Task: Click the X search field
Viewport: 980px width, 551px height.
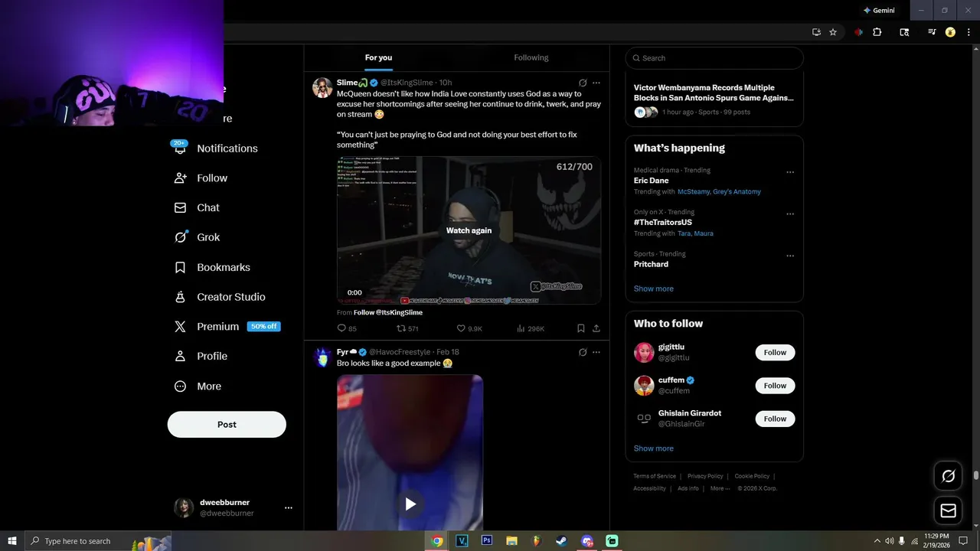Action: pos(714,58)
